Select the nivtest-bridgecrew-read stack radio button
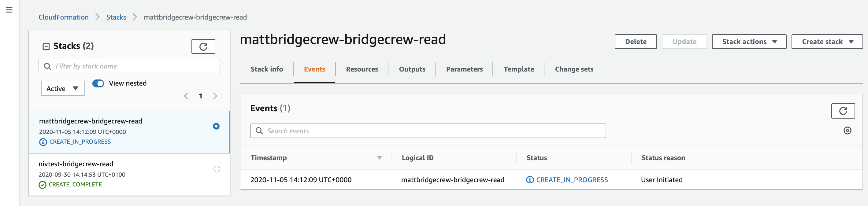 (x=217, y=169)
